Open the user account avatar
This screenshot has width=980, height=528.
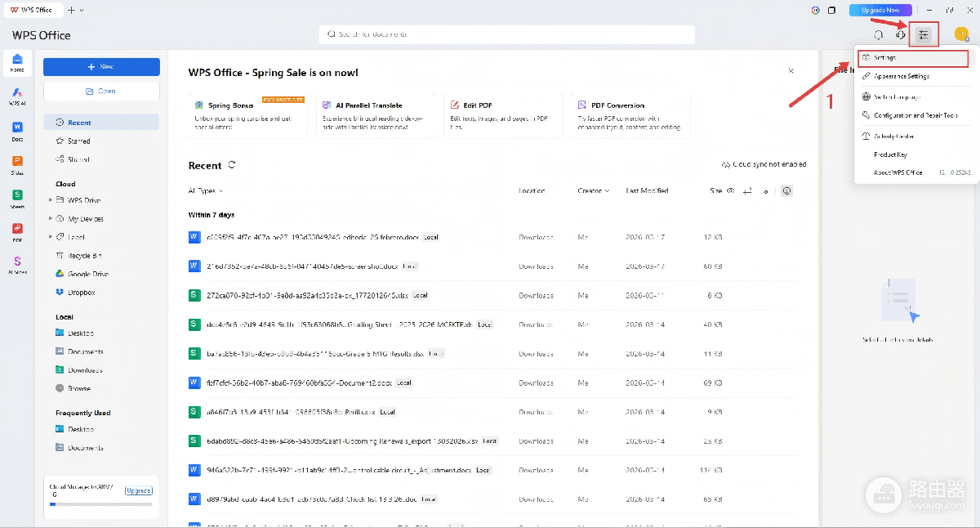pyautogui.click(x=961, y=35)
